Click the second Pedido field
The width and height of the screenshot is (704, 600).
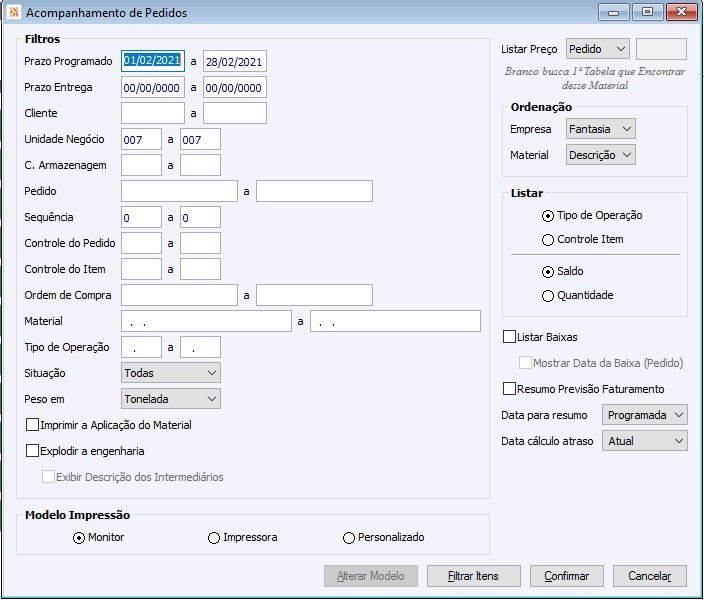coord(314,191)
